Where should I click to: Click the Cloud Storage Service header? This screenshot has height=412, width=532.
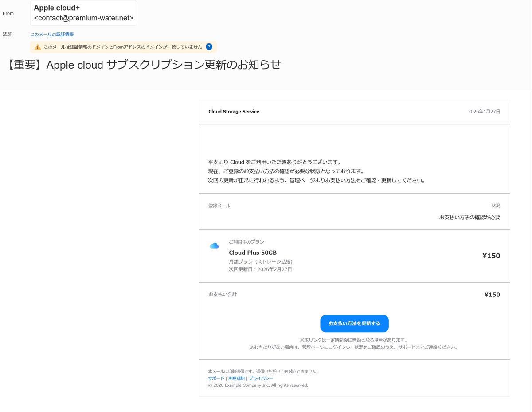click(234, 112)
